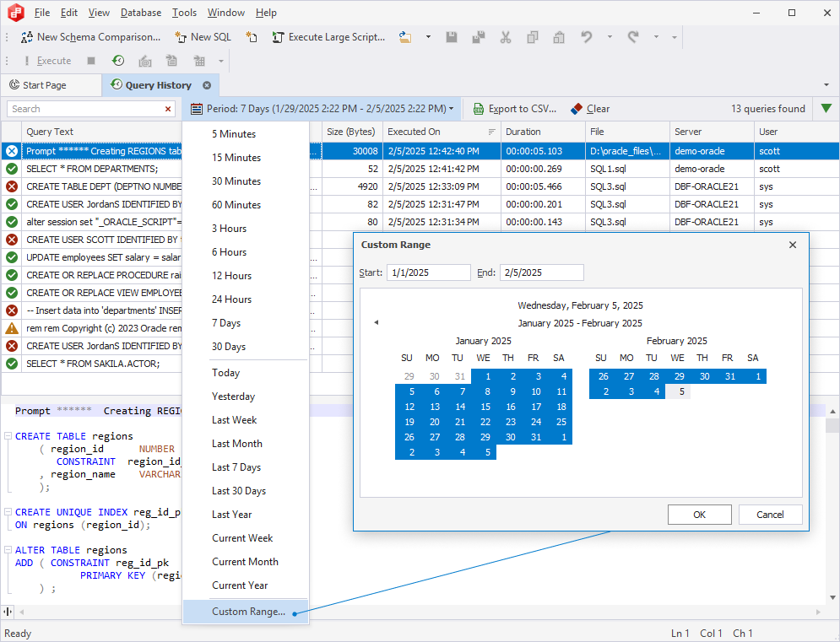This screenshot has width=840, height=642.
Task: Click the Executed On column sort icon
Action: pyautogui.click(x=491, y=132)
